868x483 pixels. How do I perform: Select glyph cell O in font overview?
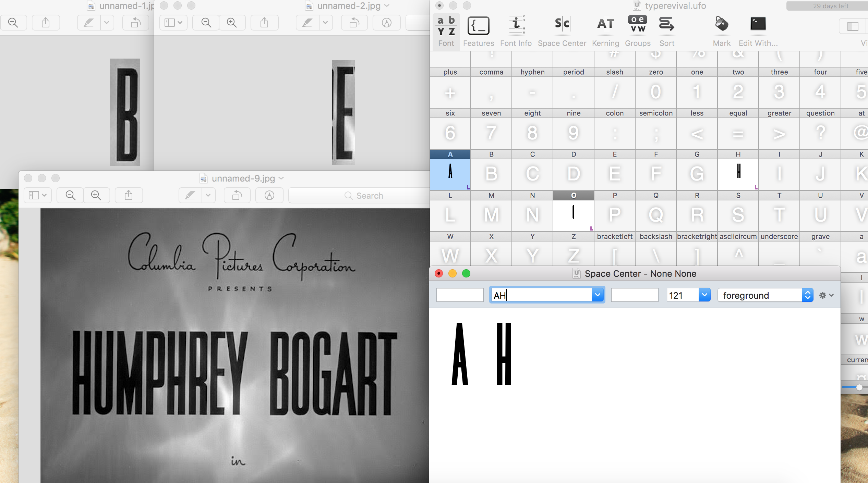[x=574, y=211]
